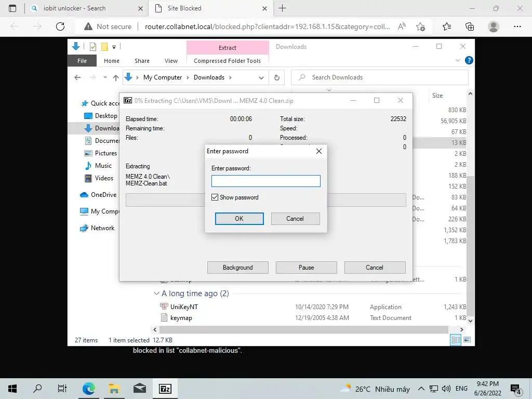Viewport: 532px width, 399px height.
Task: Expand the Explorer ribbon chevron
Action: tap(457, 60)
